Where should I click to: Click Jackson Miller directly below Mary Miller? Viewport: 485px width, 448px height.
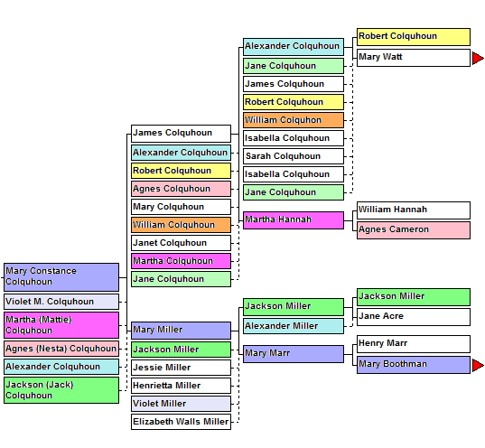(x=181, y=350)
